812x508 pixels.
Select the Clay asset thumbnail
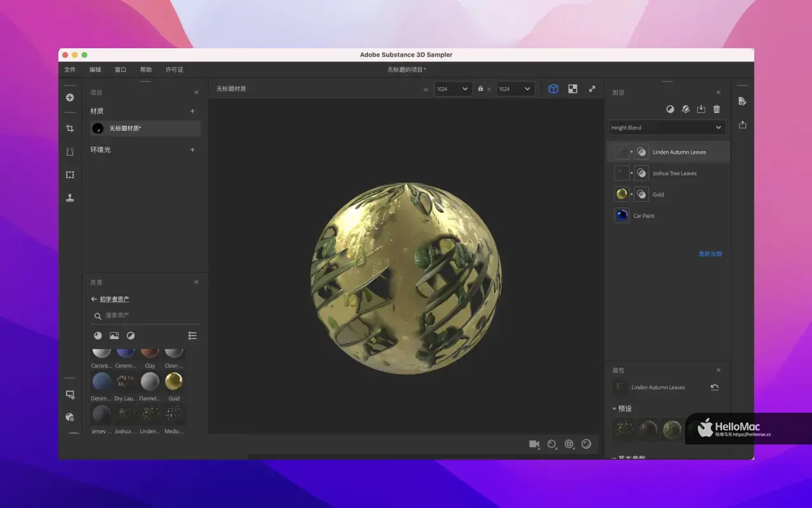click(150, 352)
